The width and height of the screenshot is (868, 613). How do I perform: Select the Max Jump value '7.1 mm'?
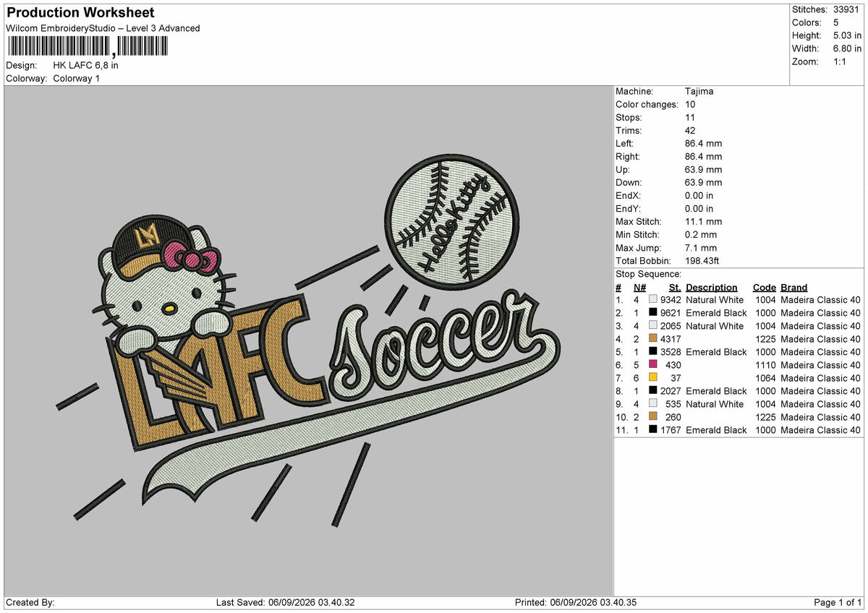coord(701,248)
